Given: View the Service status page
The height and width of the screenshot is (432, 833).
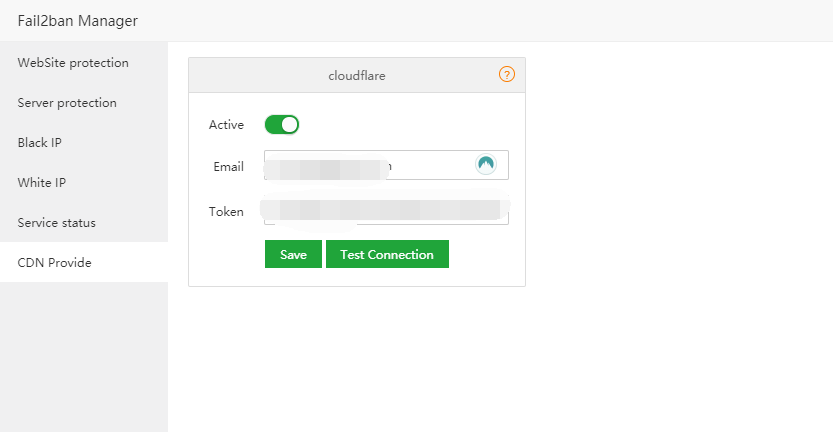Looking at the screenshot, I should (x=57, y=223).
